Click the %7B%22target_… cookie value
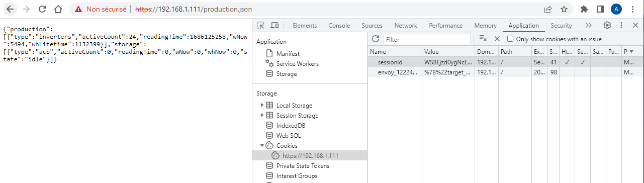Viewport: 644px width, 183px height. pos(448,72)
